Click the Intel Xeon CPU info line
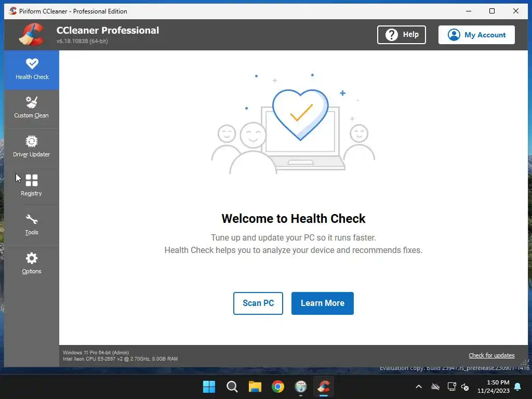The width and height of the screenshot is (532, 399). [120, 358]
